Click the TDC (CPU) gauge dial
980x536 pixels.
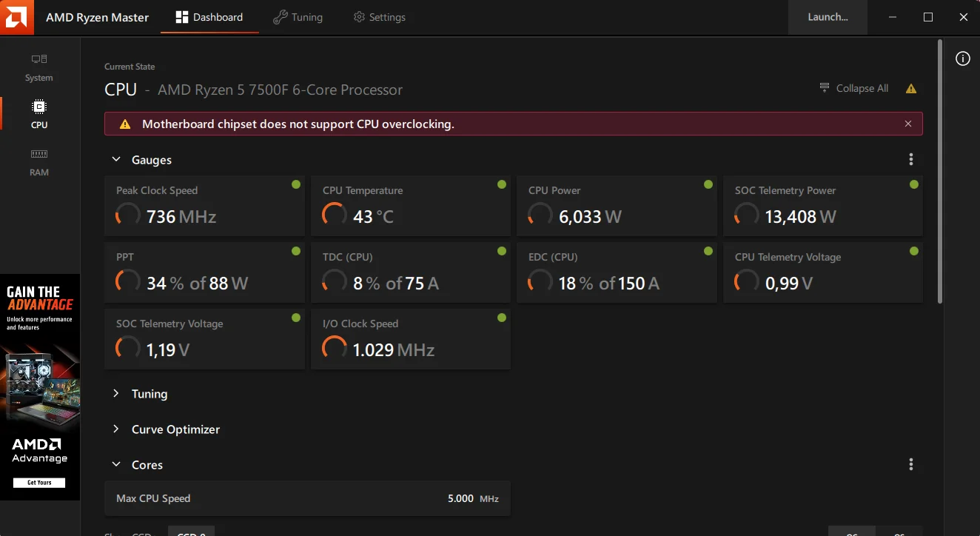point(335,282)
